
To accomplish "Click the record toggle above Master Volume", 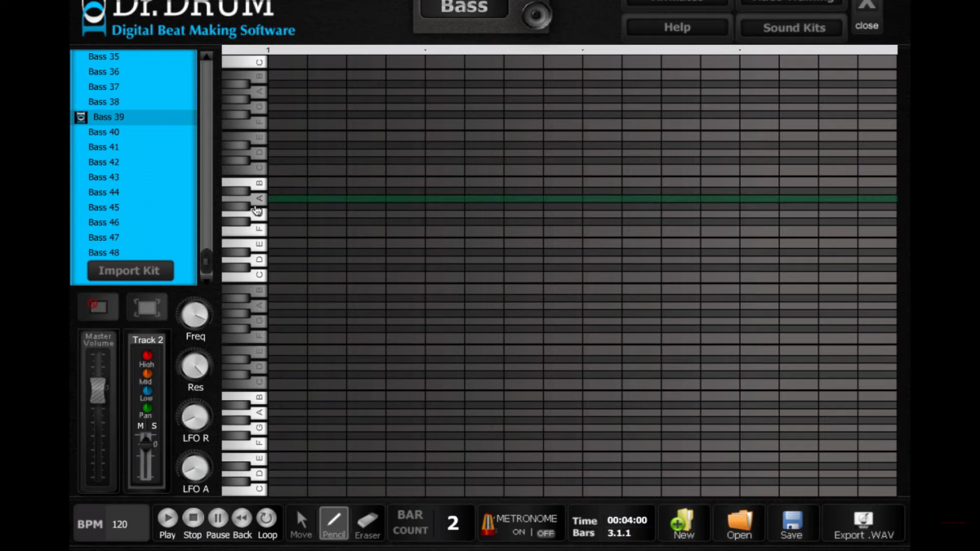I will click(x=97, y=307).
